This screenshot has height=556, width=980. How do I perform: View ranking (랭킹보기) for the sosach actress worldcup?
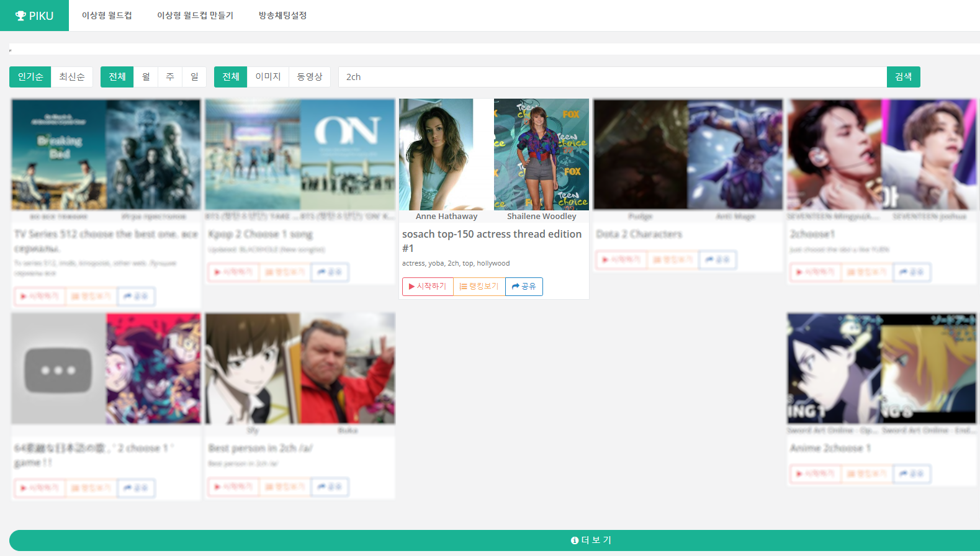point(479,287)
